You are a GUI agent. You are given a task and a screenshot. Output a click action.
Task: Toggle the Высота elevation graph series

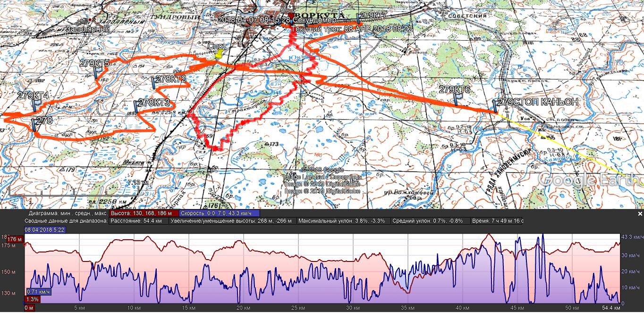click(x=143, y=214)
